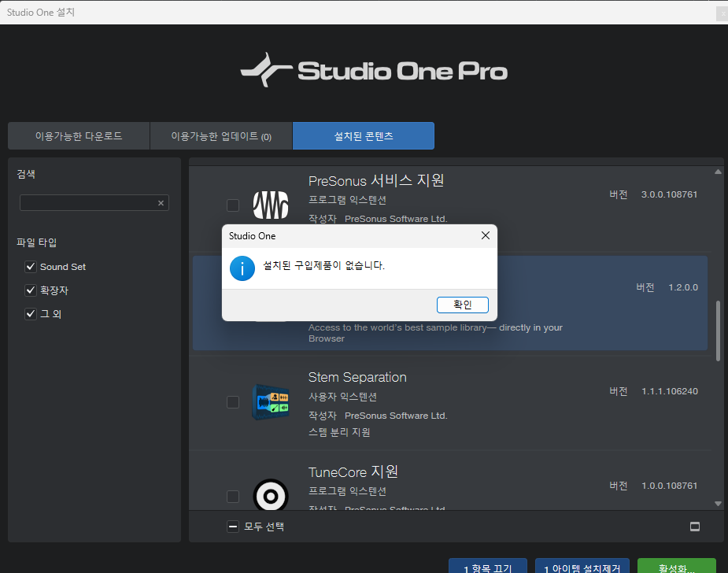Image resolution: width=728 pixels, height=573 pixels.
Task: Click the blue info icon in dialog
Action: (242, 268)
